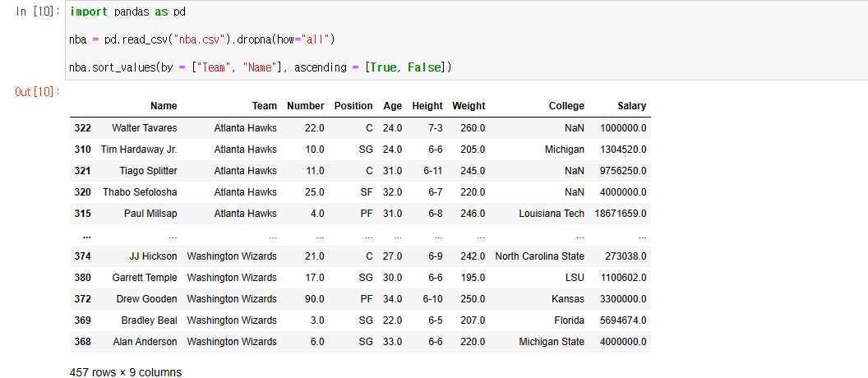The width and height of the screenshot is (868, 378).
Task: Click the College column header
Action: tap(566, 106)
